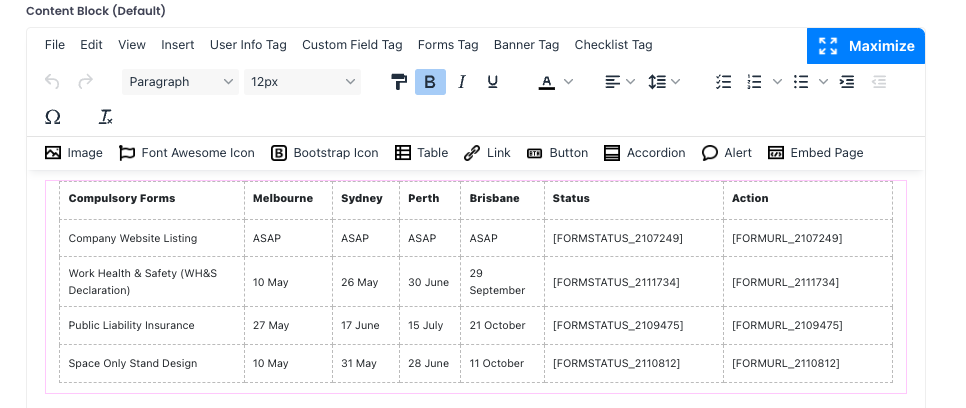
Task: Expand the line height dropdown
Action: (x=664, y=82)
